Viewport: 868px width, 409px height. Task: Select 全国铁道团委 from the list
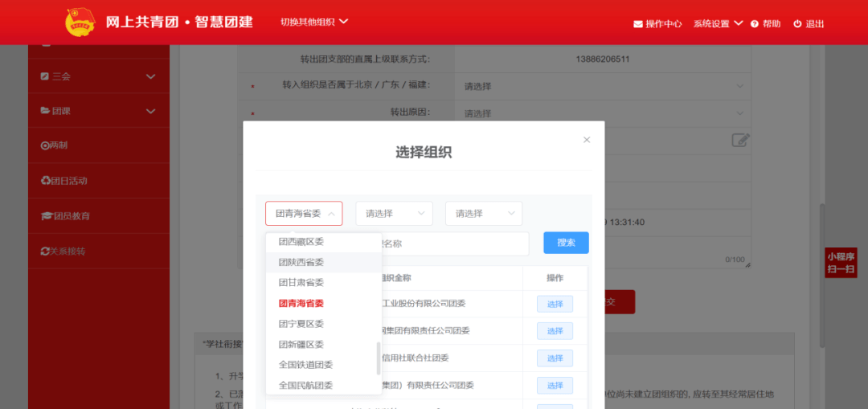point(324,365)
